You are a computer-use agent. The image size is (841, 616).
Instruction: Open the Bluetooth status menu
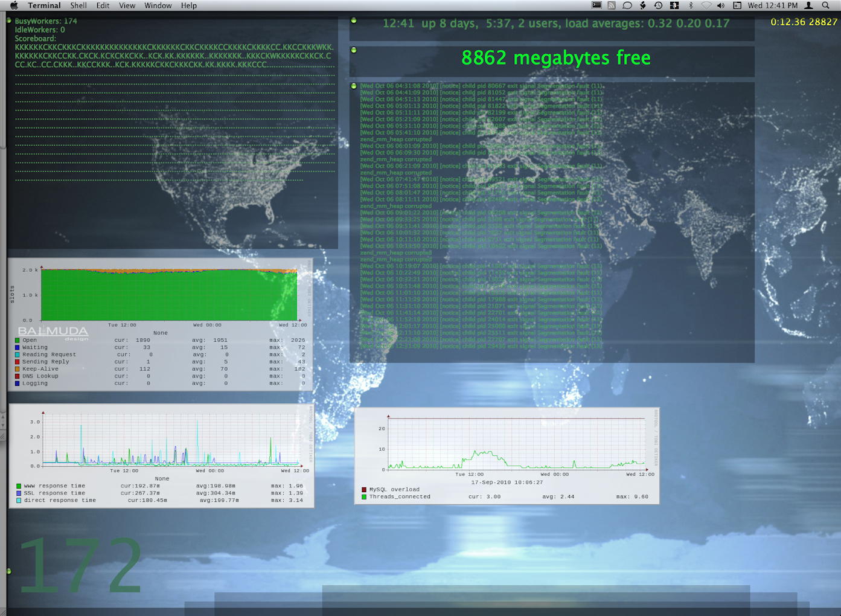point(691,5)
